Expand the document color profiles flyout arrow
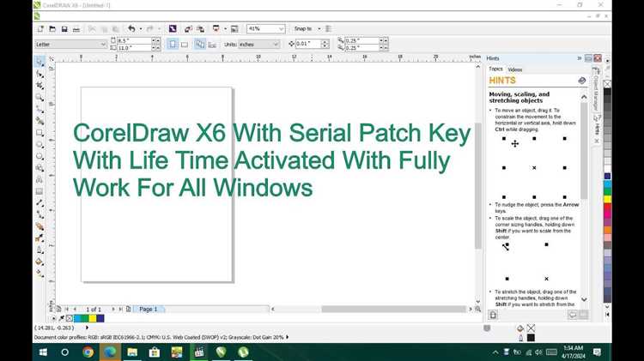The height and width of the screenshot is (361, 644). tap(287, 337)
